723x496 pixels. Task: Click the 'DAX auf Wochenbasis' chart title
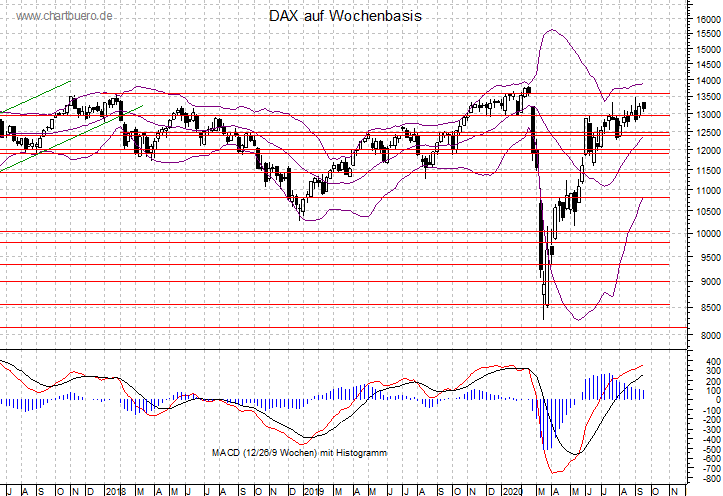[x=345, y=17]
